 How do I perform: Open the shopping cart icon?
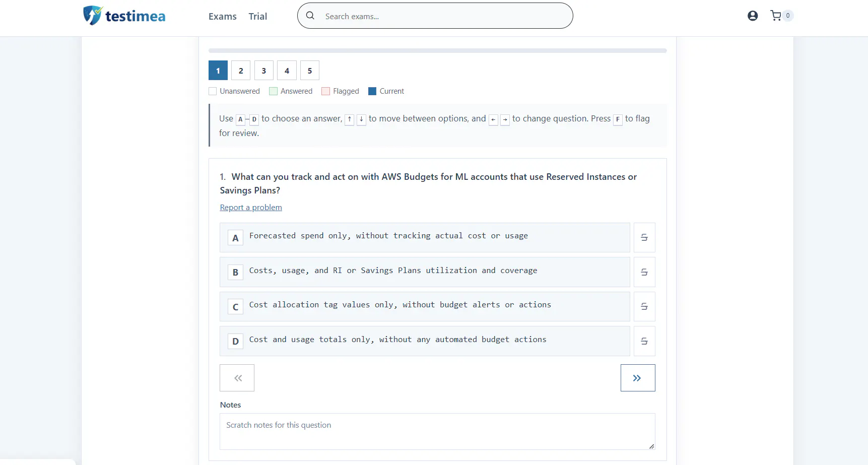pos(776,16)
